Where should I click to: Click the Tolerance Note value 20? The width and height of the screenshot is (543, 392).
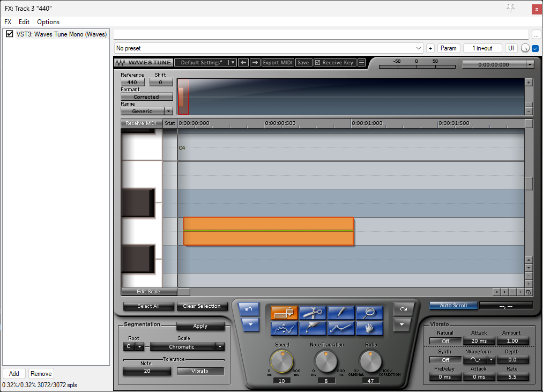coord(147,371)
